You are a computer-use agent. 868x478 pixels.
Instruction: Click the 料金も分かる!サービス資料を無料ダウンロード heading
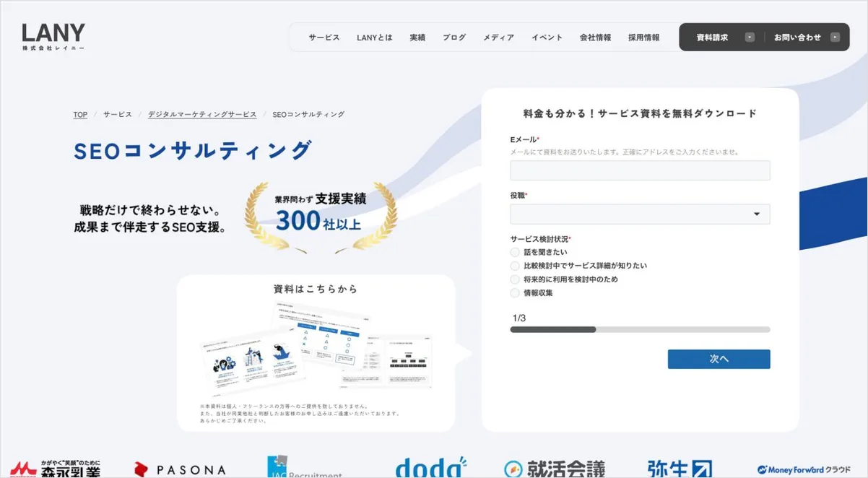[x=640, y=113]
